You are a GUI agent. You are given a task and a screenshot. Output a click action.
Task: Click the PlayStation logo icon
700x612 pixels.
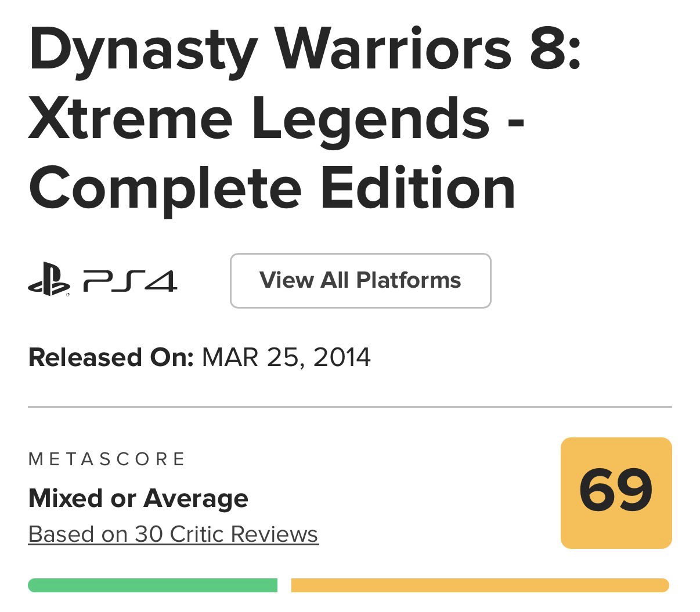(49, 281)
